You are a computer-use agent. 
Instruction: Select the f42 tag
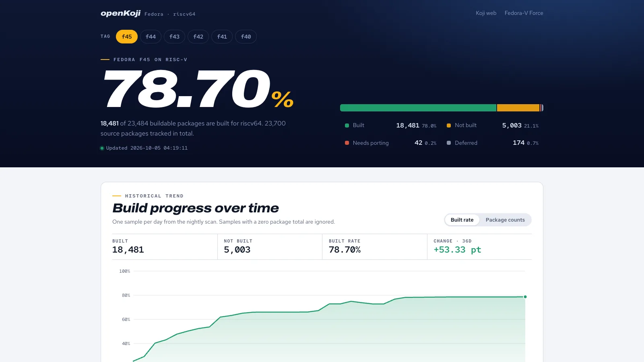(198, 37)
